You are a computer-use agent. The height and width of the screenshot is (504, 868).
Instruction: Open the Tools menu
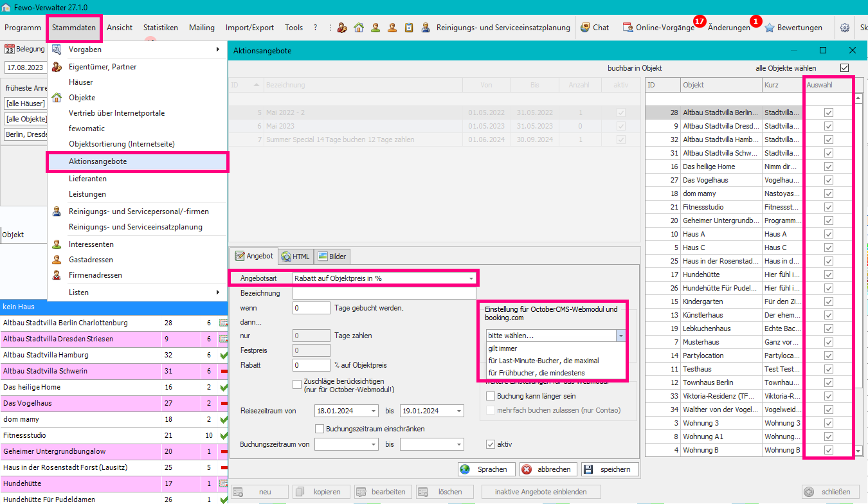pyautogui.click(x=294, y=28)
